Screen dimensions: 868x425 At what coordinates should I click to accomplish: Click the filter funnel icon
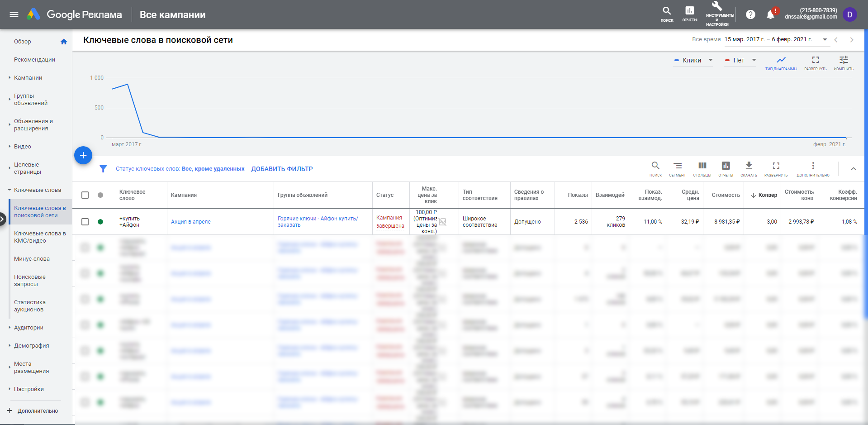[103, 169]
